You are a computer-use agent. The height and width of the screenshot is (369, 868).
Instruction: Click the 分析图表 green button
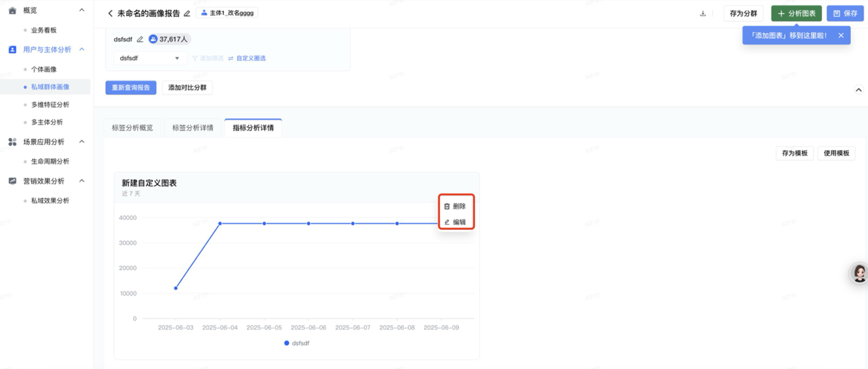(796, 13)
